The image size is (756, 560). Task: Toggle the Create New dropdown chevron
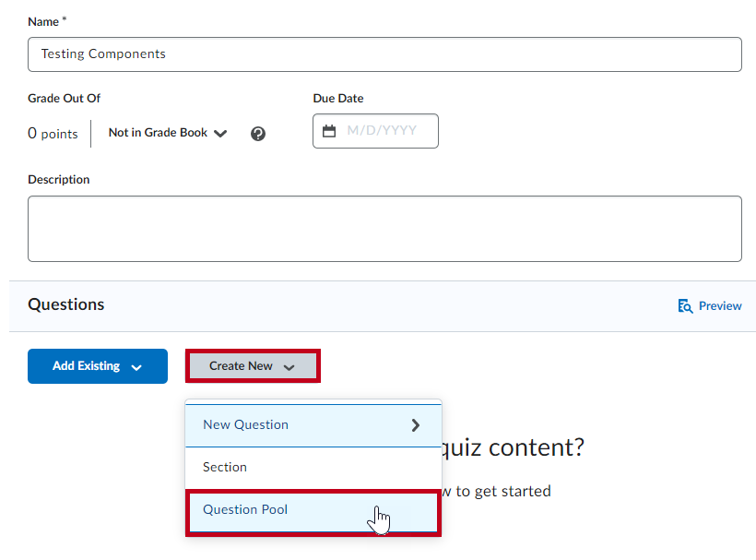coord(289,367)
